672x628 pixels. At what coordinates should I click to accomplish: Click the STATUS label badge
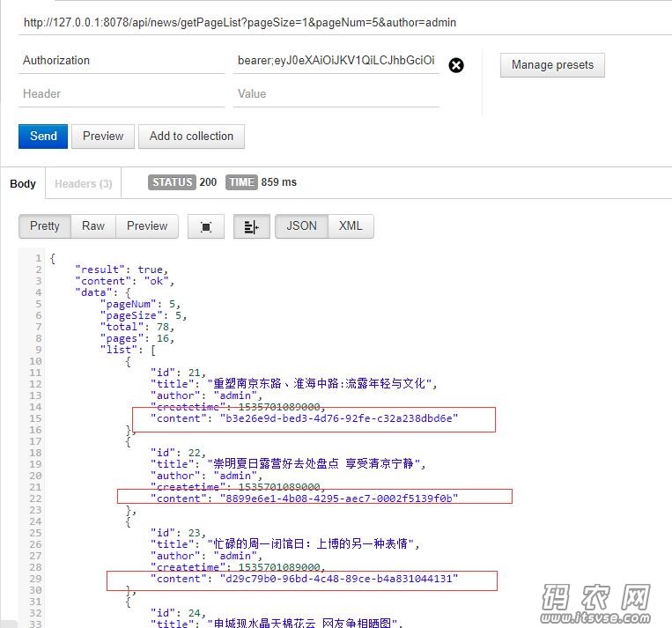coord(172,182)
